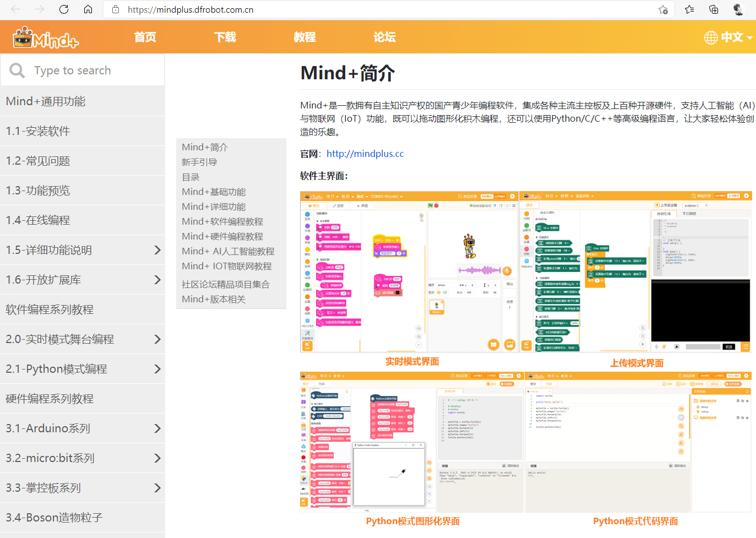
Task: Open the favorites list icon
Action: 689,9
